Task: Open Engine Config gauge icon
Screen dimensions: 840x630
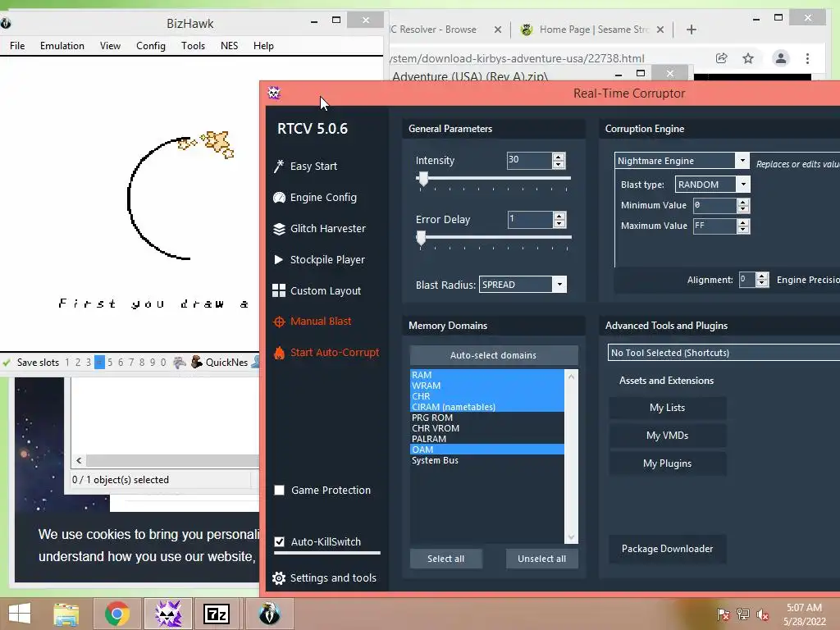Action: tap(279, 198)
